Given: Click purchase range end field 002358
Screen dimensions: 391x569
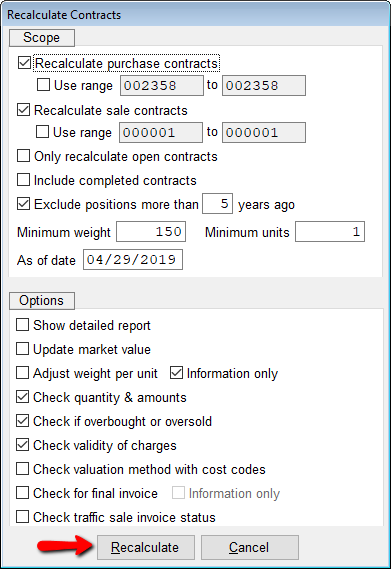Looking at the screenshot, I should coord(264,86).
